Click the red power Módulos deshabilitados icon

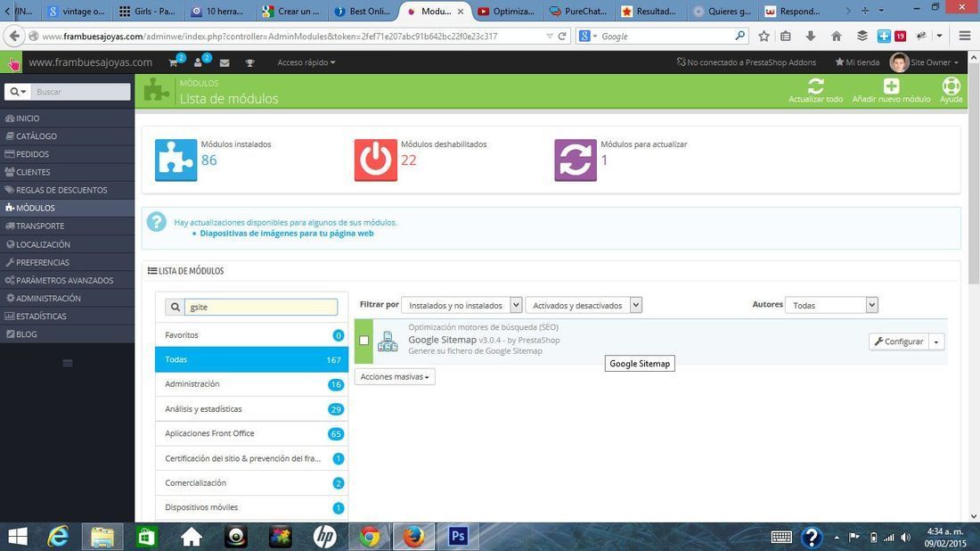tap(376, 160)
